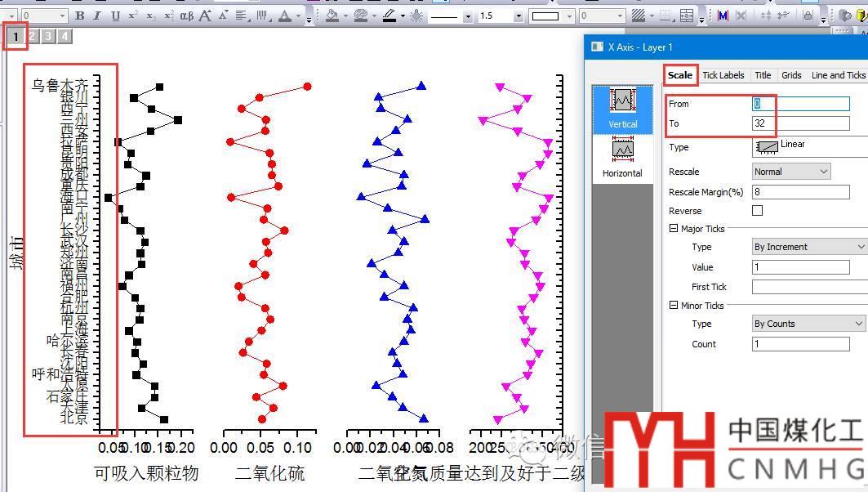Switch to the Scale tab
The height and width of the screenshot is (492, 868).
[x=680, y=75]
